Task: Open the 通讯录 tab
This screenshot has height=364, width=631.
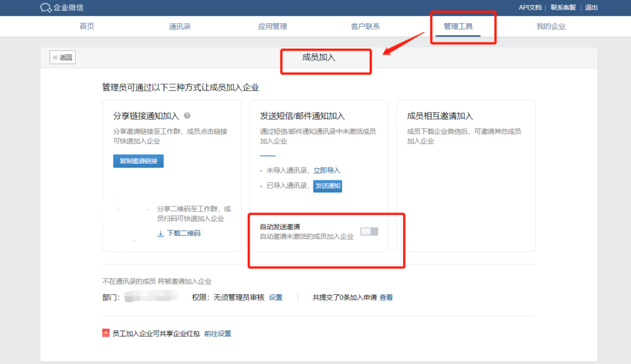Action: click(179, 26)
